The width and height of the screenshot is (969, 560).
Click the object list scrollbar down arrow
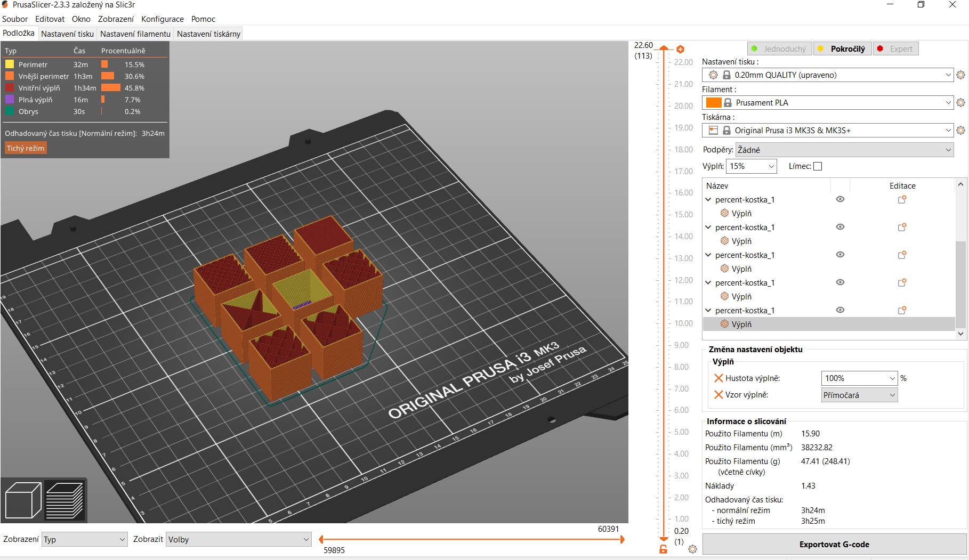pos(960,334)
